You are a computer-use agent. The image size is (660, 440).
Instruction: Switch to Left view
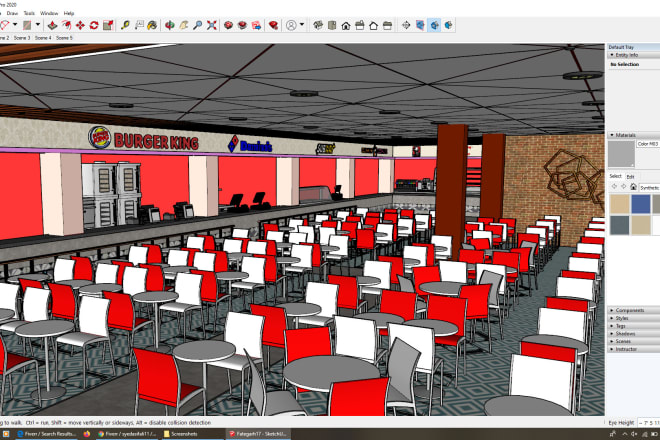[387, 25]
